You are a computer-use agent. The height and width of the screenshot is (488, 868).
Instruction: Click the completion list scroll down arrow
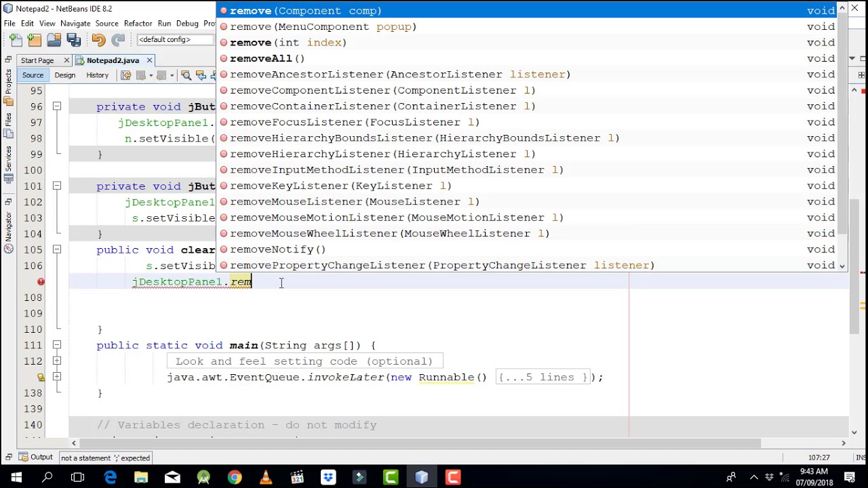[843, 266]
